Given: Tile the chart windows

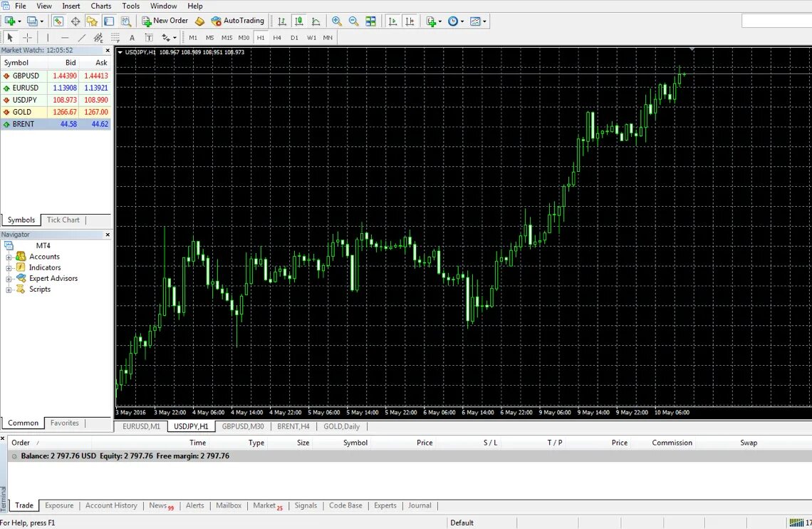Looking at the screenshot, I should click(371, 21).
